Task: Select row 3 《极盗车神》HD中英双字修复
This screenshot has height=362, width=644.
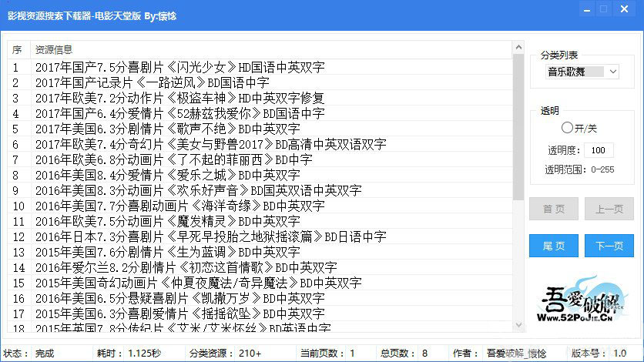Action: pos(260,98)
